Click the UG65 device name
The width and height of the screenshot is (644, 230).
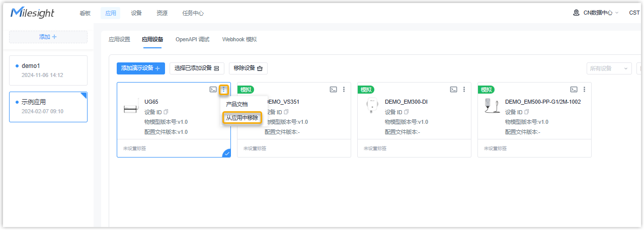(151, 102)
